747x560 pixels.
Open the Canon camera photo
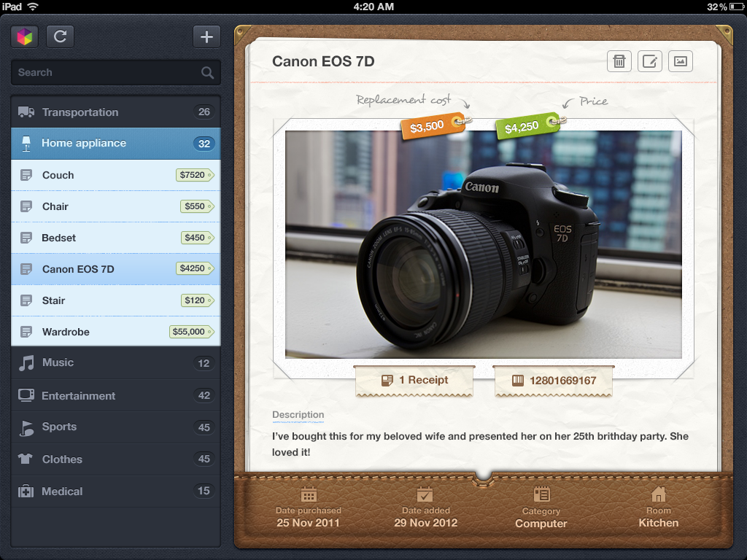(x=484, y=244)
